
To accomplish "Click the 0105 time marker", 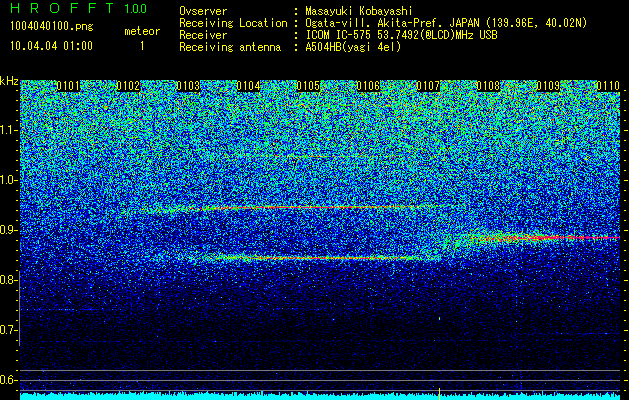I will [x=308, y=86].
